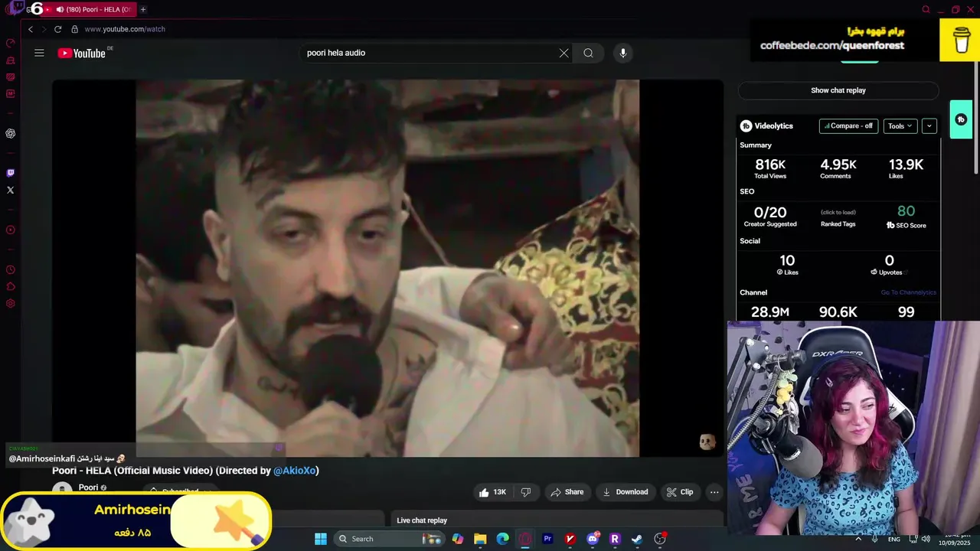This screenshot has height=551, width=980.
Task: Open the Videolytics Tools dropdown
Action: [x=900, y=126]
